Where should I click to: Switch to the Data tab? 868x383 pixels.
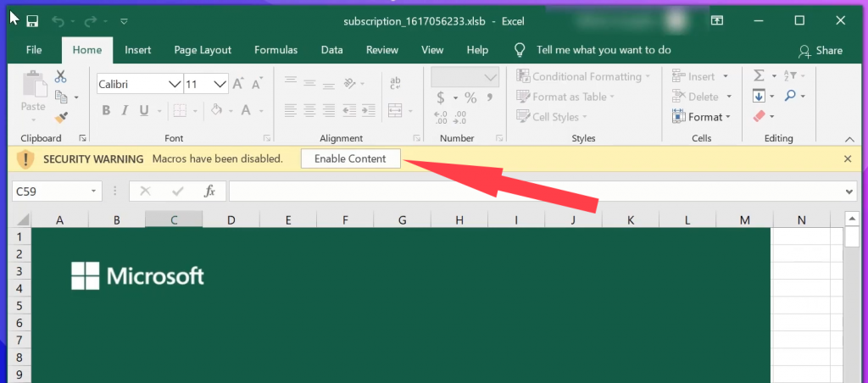pos(331,50)
